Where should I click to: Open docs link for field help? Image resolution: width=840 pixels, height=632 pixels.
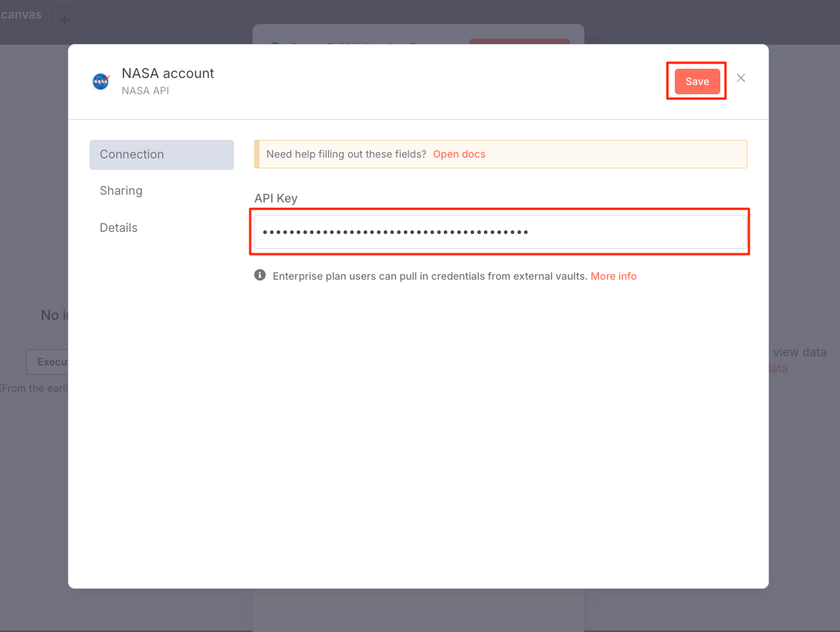459,155
